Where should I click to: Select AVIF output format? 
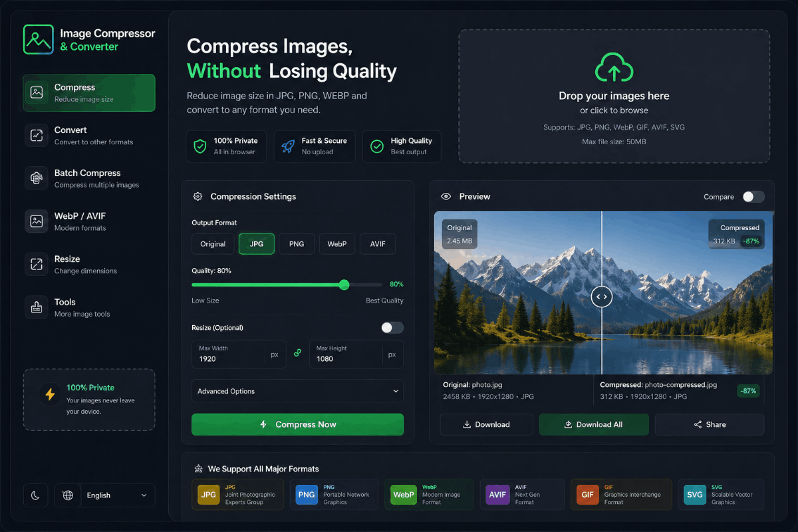[378, 244]
